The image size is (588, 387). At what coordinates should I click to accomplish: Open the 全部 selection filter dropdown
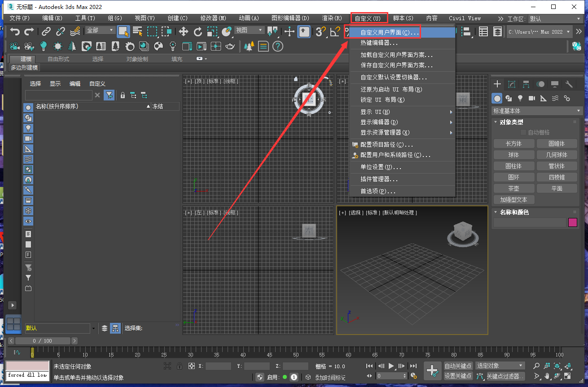coord(101,30)
